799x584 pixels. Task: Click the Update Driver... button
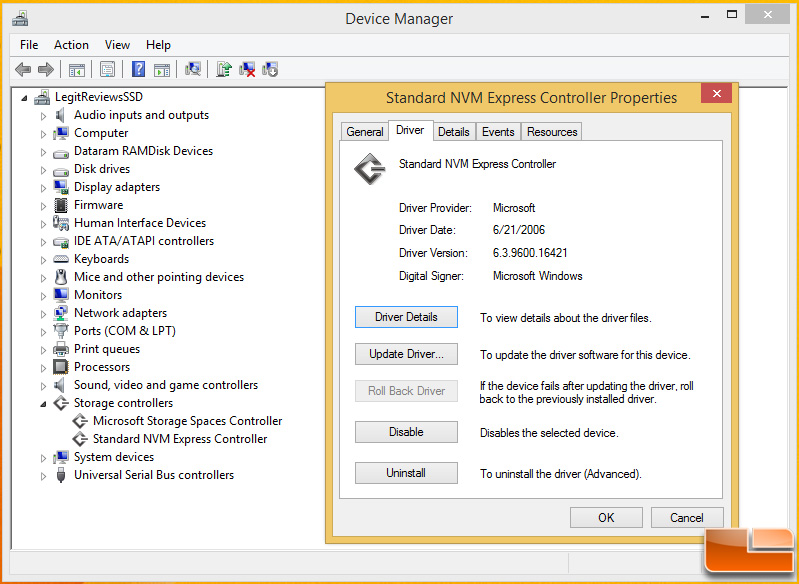[x=406, y=354]
